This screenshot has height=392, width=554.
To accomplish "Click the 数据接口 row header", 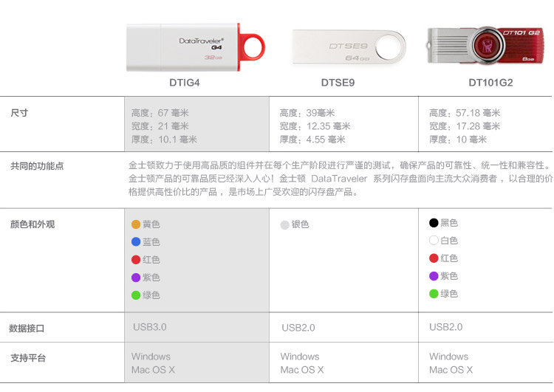I will pos(27,328).
